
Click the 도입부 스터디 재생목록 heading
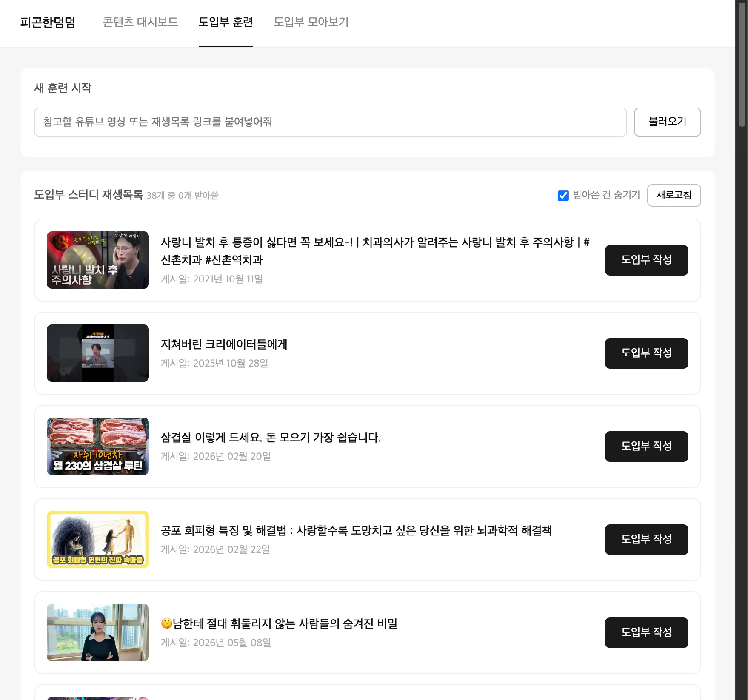(x=89, y=195)
